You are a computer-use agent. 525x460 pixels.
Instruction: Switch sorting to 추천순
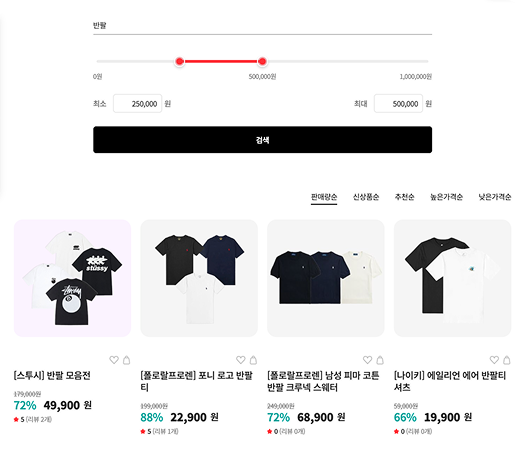point(404,197)
